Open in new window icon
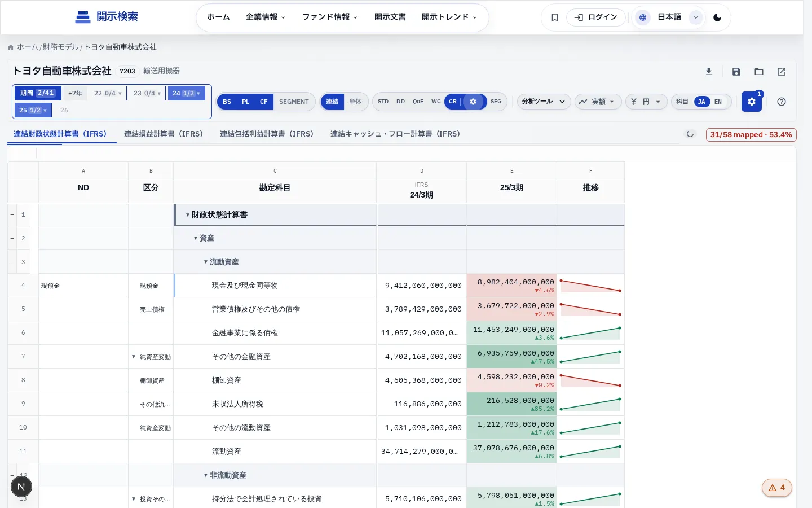Image resolution: width=812 pixels, height=508 pixels. [x=782, y=72]
